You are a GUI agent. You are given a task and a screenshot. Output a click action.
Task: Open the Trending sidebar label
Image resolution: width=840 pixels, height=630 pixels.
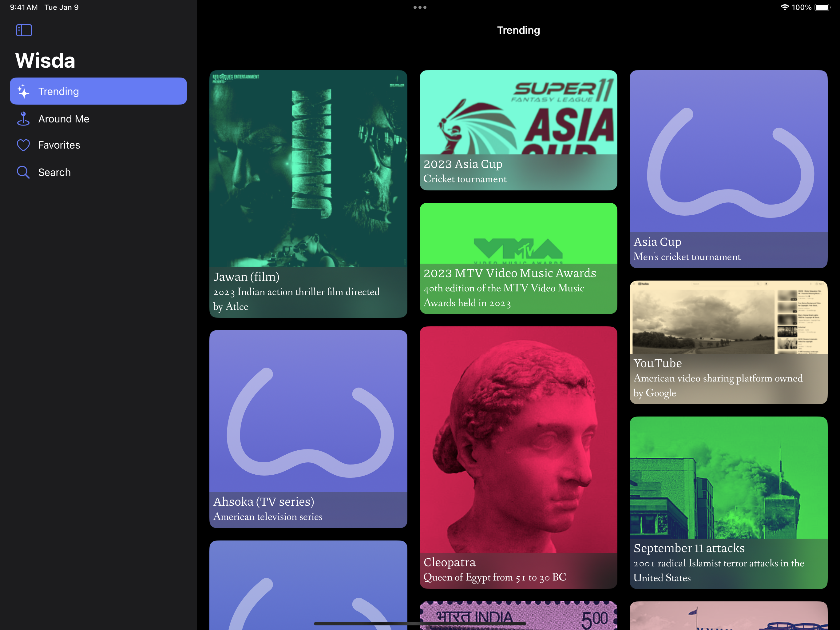58,92
